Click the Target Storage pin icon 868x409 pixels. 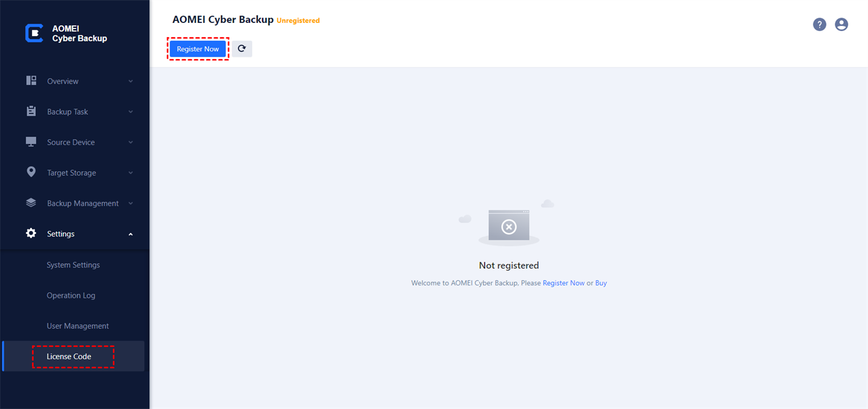tap(31, 172)
